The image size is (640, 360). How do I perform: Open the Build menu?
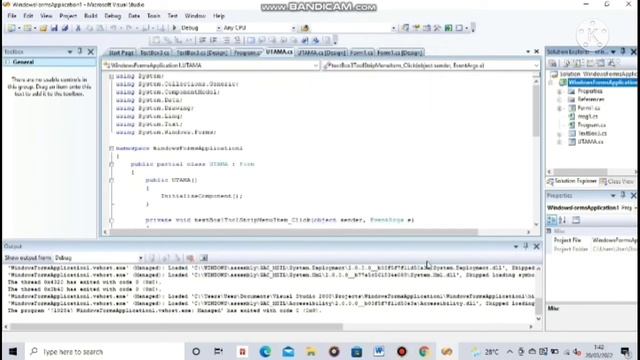click(x=91, y=16)
